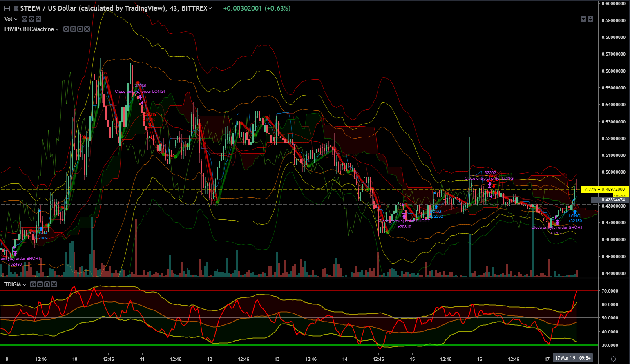Click the plus button on price axis
Viewport: 630px width, 364px height.
(594, 200)
